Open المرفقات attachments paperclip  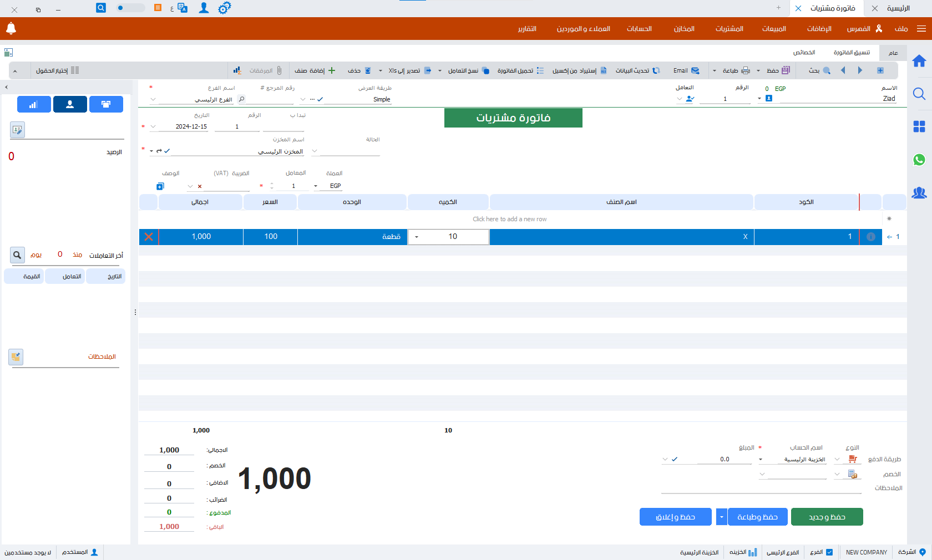[279, 70]
